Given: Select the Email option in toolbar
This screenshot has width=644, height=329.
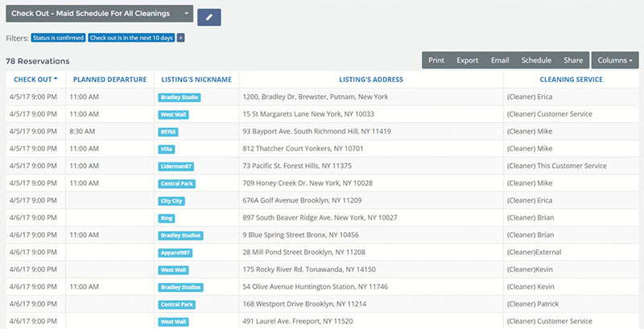Looking at the screenshot, I should click(500, 60).
